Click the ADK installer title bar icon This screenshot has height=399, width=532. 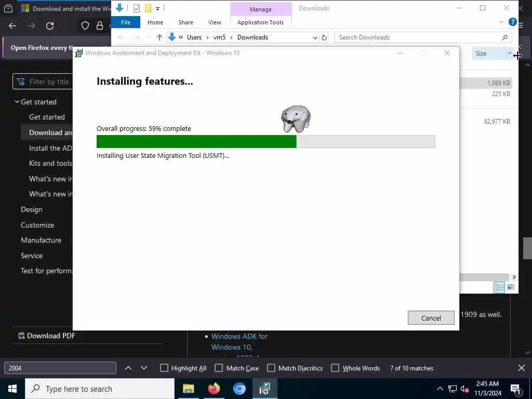point(79,54)
